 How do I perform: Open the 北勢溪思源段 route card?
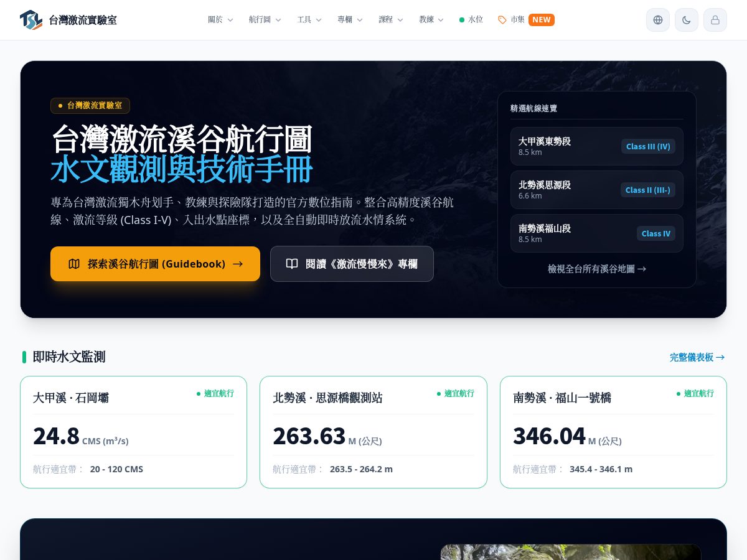coord(596,190)
